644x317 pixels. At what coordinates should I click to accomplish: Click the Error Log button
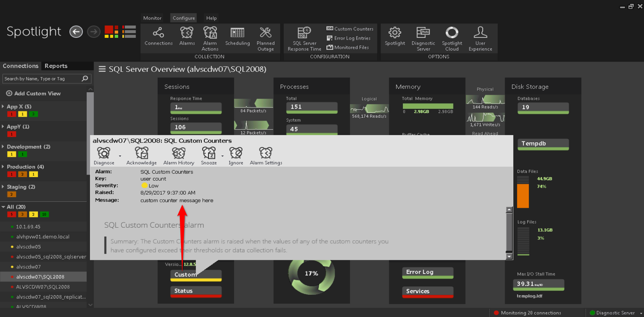click(x=428, y=272)
